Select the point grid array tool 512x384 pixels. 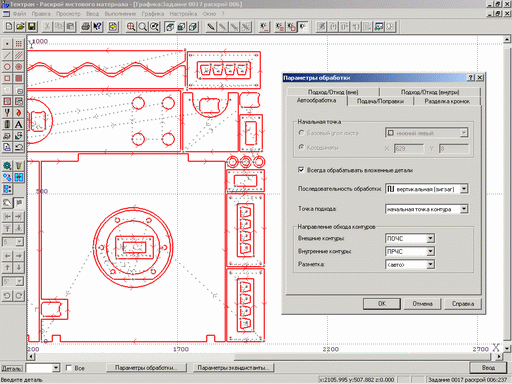pos(19,44)
